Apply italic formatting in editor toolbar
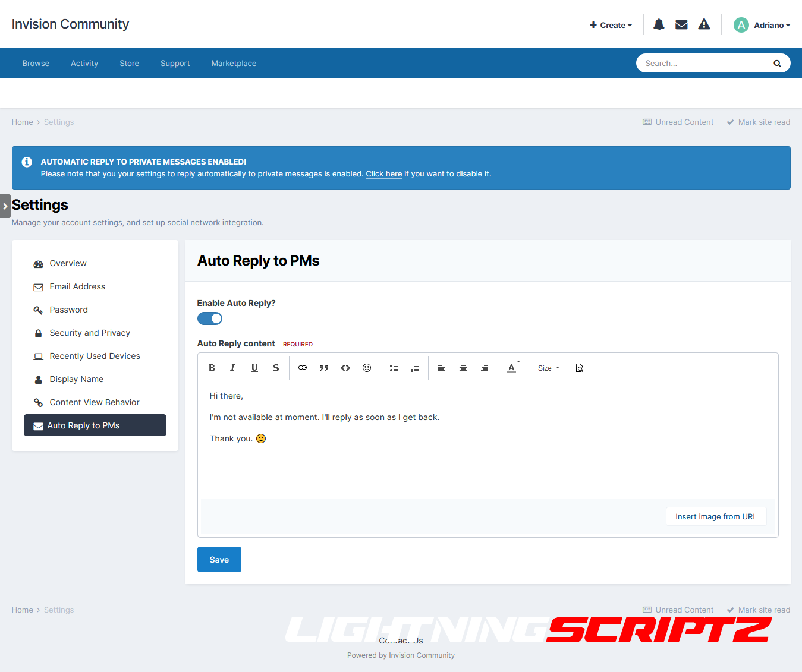This screenshot has width=802, height=672. point(232,368)
